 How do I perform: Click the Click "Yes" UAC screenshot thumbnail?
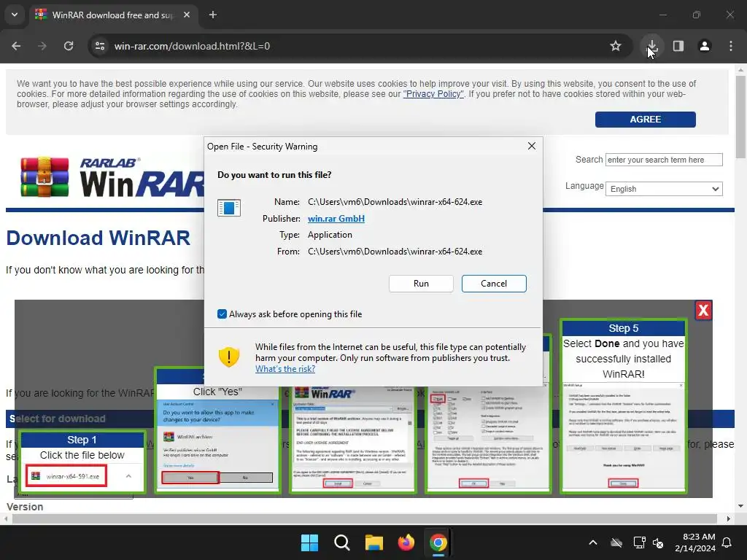coord(217,444)
